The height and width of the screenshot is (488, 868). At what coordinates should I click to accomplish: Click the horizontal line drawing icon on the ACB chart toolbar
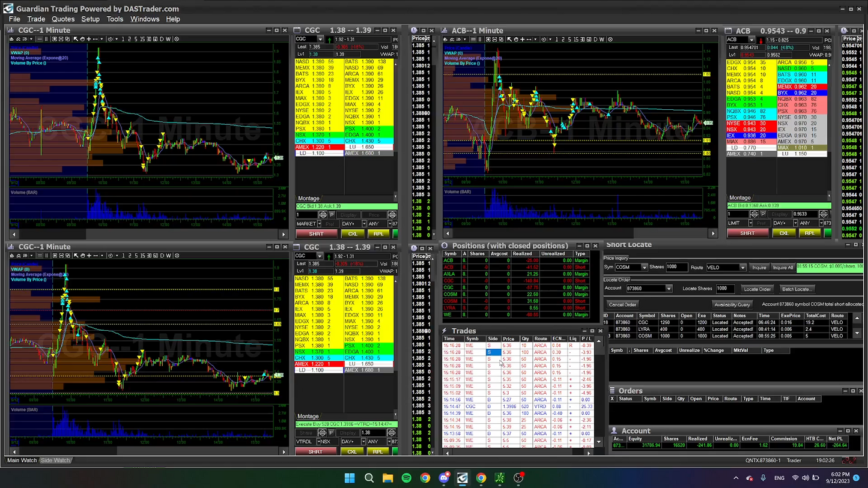click(529, 39)
